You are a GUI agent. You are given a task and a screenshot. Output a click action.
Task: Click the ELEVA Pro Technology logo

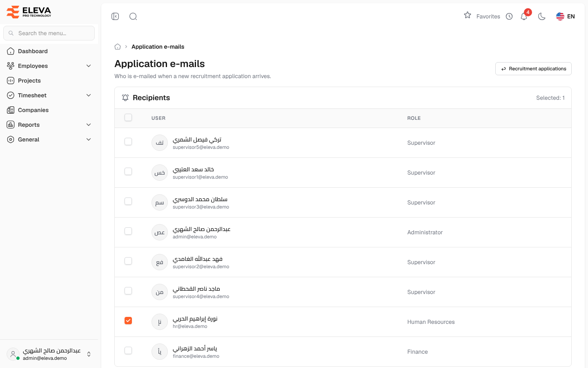point(29,12)
